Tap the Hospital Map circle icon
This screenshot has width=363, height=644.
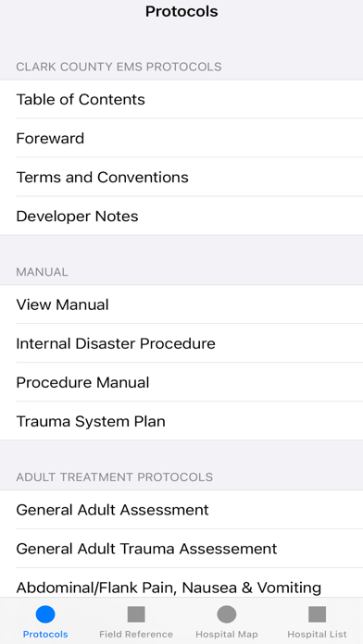[227, 614]
